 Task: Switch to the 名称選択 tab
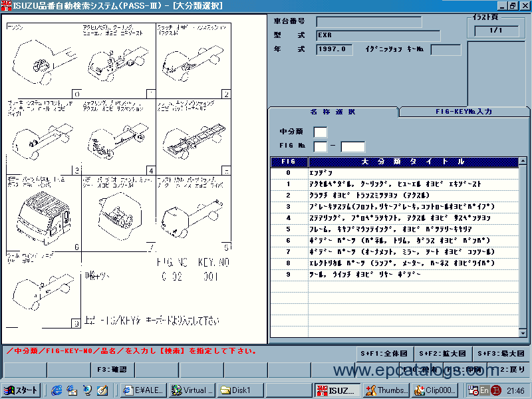(333, 112)
